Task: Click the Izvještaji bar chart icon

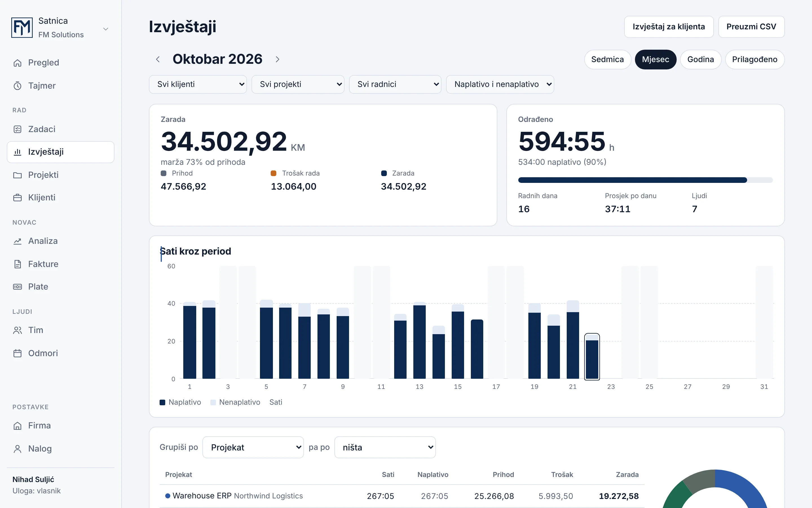Action: 17,152
